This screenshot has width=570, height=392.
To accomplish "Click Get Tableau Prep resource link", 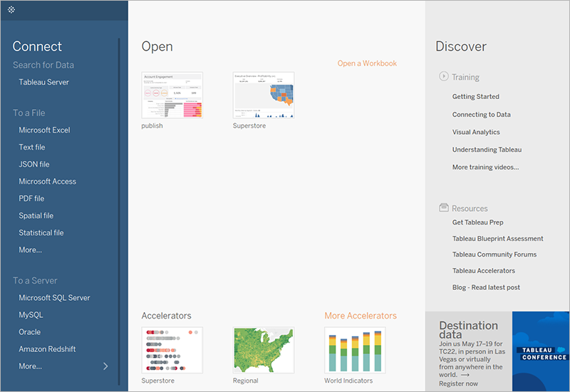I will coord(477,222).
